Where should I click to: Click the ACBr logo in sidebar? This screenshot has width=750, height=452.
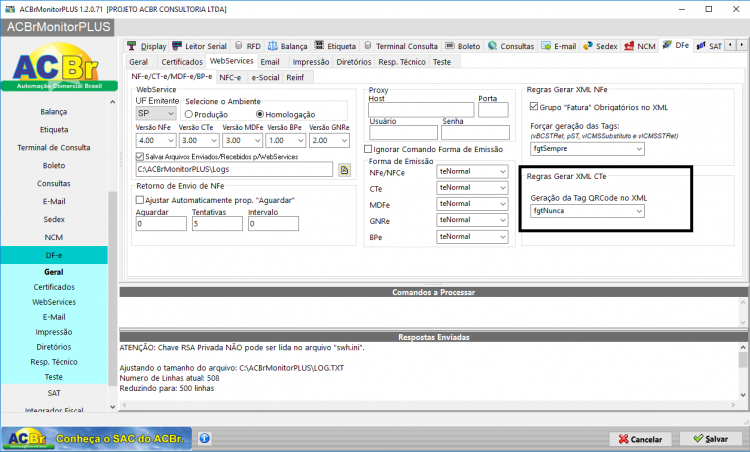click(58, 67)
